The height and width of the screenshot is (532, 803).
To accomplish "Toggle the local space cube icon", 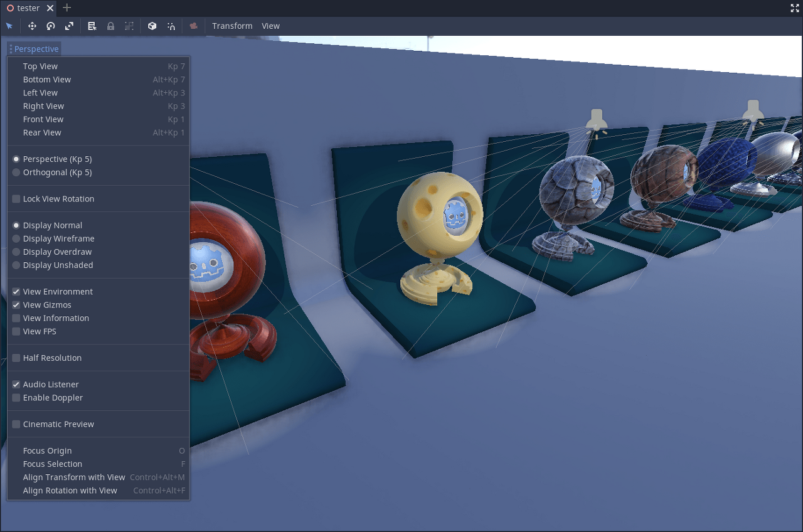I will 152,26.
